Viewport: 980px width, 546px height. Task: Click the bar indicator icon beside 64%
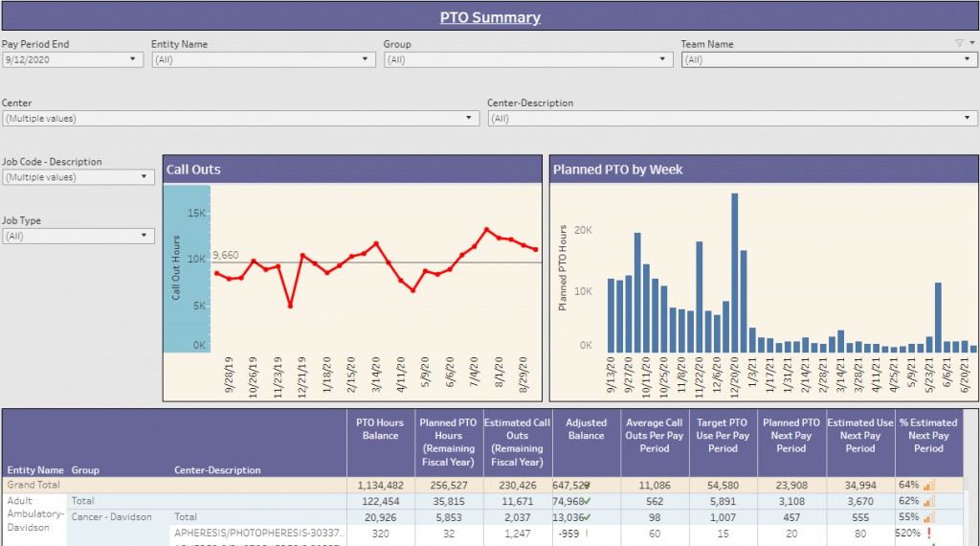coord(928,485)
